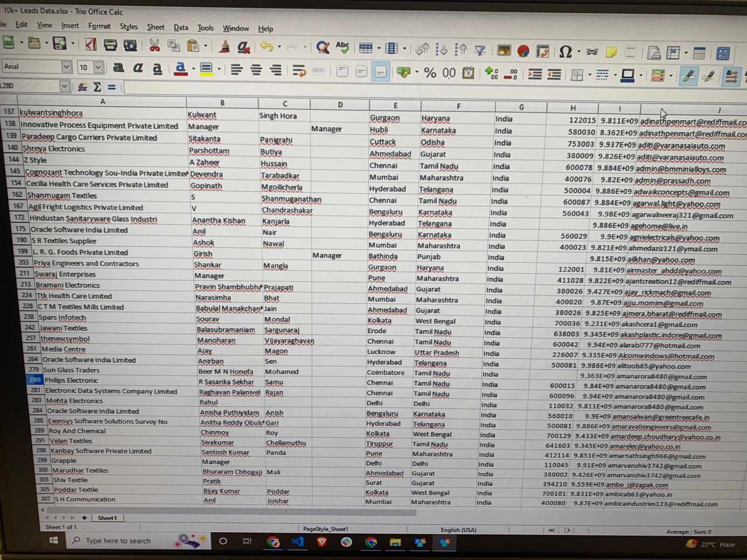Toggle Print Preview icon
The height and width of the screenshot is (560, 747).
[130, 45]
